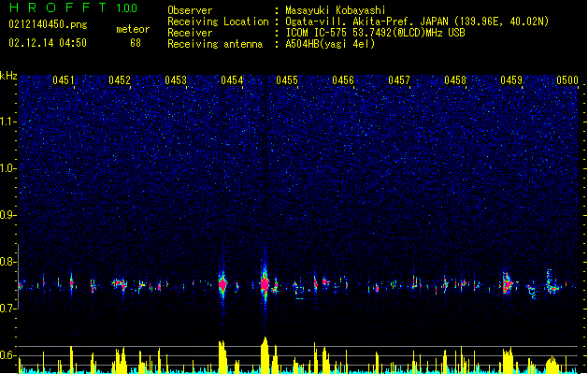588x374 pixels.
Task: Click the 0.6 kHz axis label
Action: tap(7, 355)
